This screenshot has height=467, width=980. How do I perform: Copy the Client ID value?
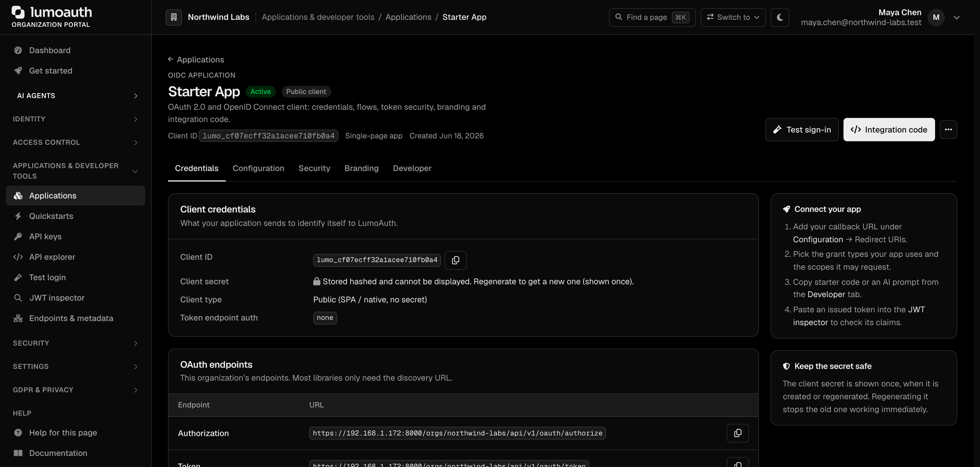point(455,260)
